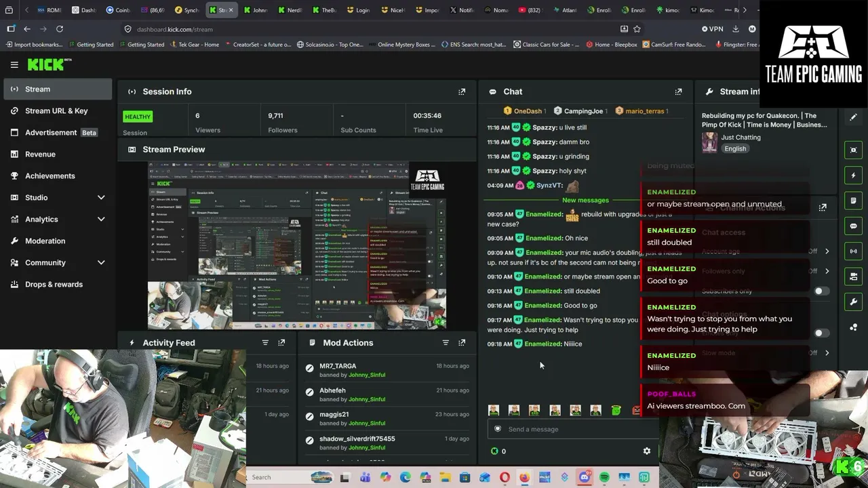868x488 pixels.
Task: Click Spazzy username in 'holy shyt' message
Action: coord(544,171)
